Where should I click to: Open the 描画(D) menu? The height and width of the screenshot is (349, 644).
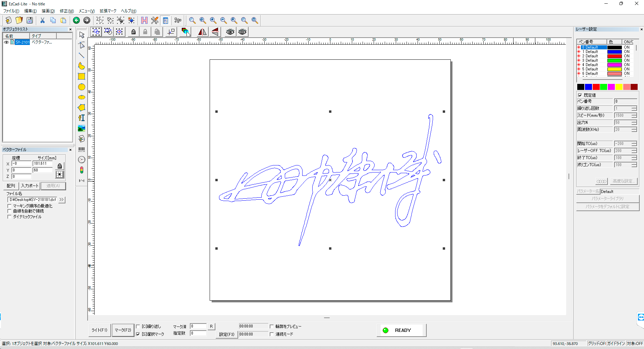48,11
